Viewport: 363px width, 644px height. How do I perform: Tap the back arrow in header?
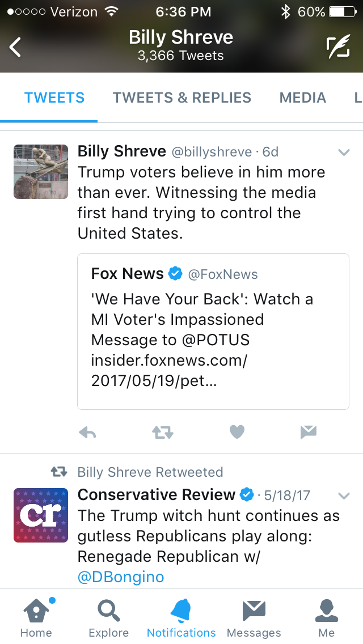(x=16, y=47)
